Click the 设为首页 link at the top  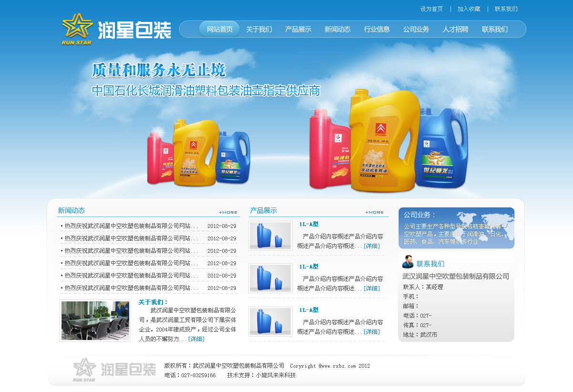[432, 9]
